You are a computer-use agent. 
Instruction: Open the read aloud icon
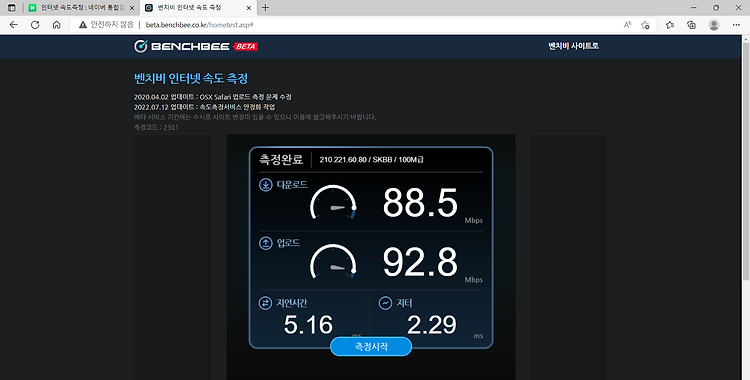[x=628, y=25]
